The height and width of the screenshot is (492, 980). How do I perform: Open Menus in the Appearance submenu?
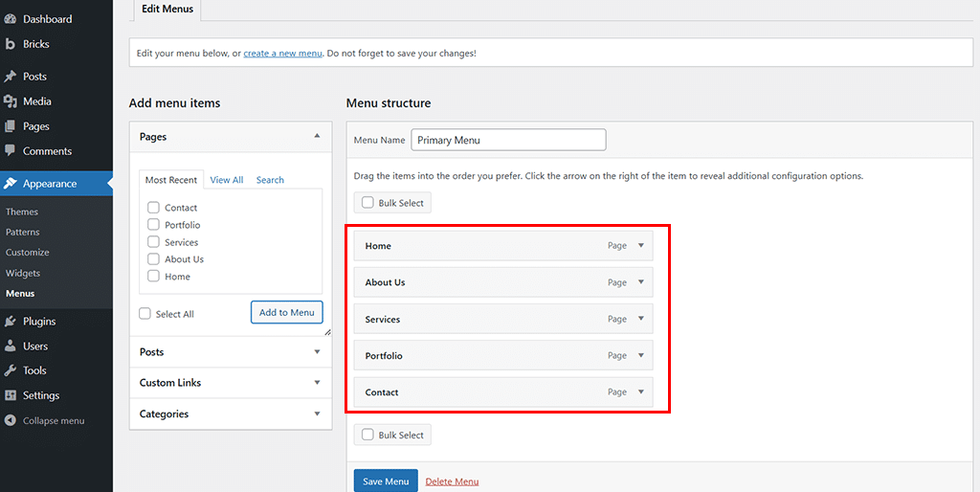20,293
